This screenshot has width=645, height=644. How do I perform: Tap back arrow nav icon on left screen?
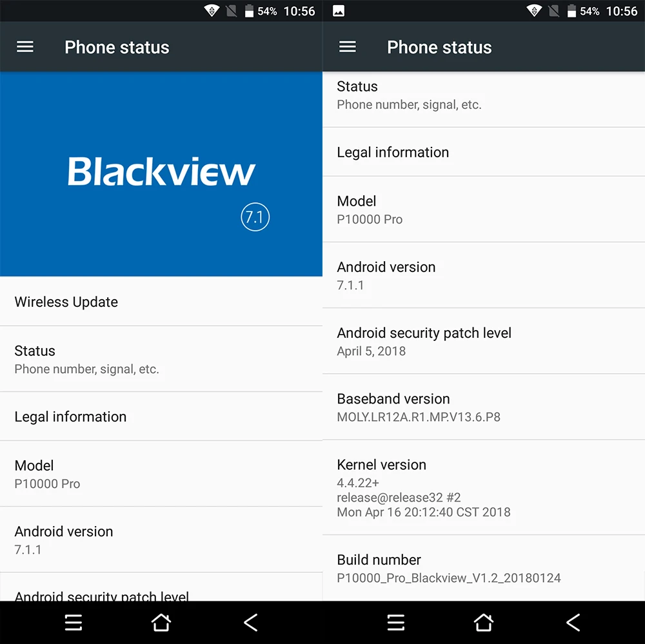[250, 623]
